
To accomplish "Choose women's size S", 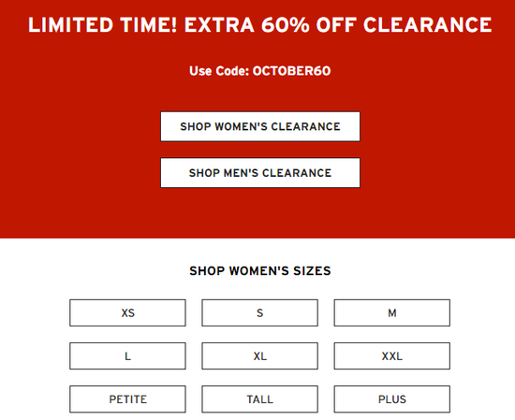I will [x=259, y=312].
